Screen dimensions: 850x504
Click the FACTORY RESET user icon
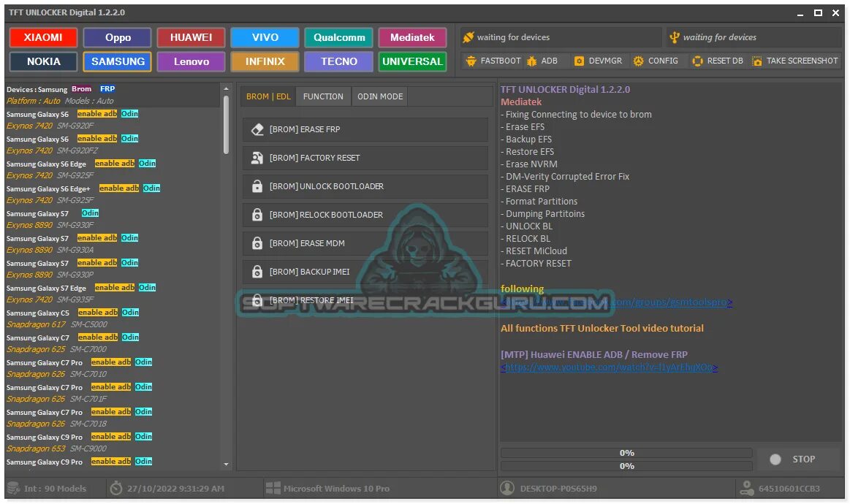click(x=257, y=158)
